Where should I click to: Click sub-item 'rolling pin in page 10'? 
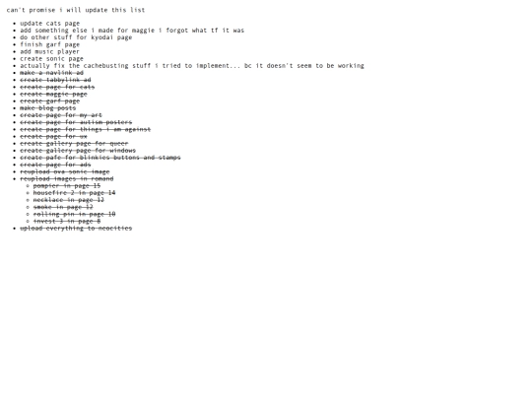coord(74,214)
